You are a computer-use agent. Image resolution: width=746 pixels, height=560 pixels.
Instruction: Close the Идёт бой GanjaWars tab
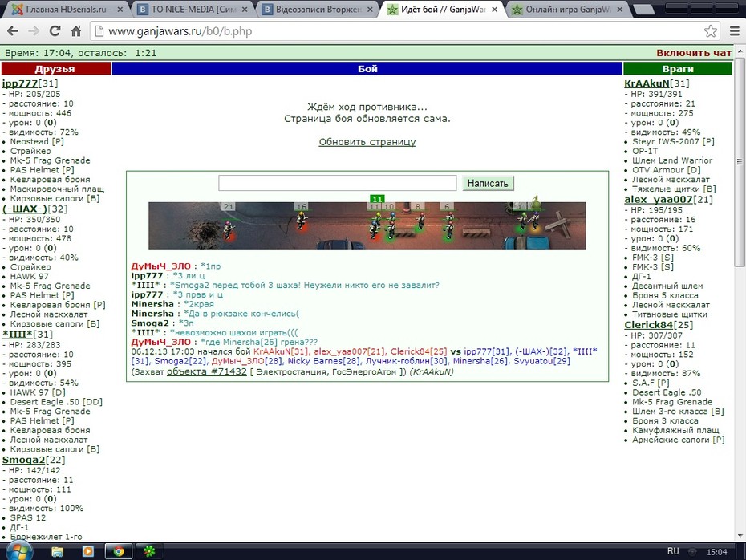click(x=495, y=10)
